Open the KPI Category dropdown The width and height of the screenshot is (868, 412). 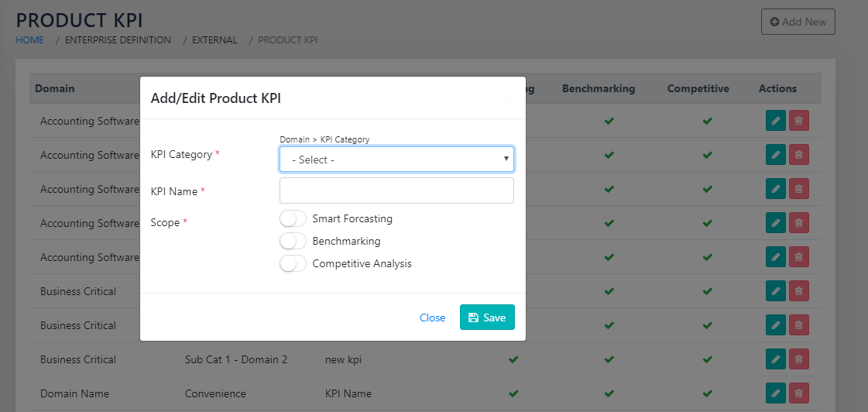point(396,160)
